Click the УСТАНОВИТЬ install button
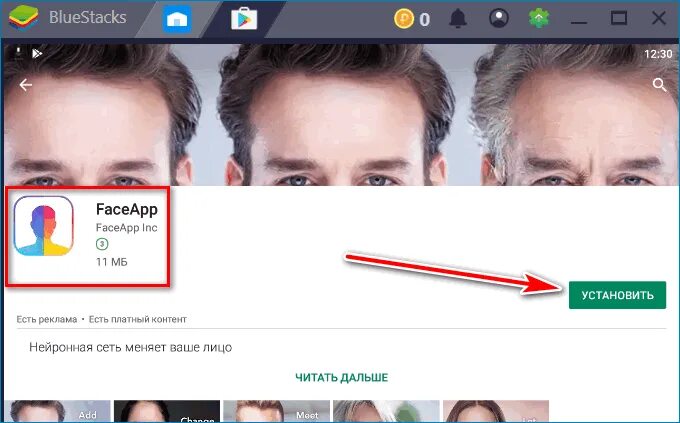680x423 pixels. pyautogui.click(x=617, y=295)
